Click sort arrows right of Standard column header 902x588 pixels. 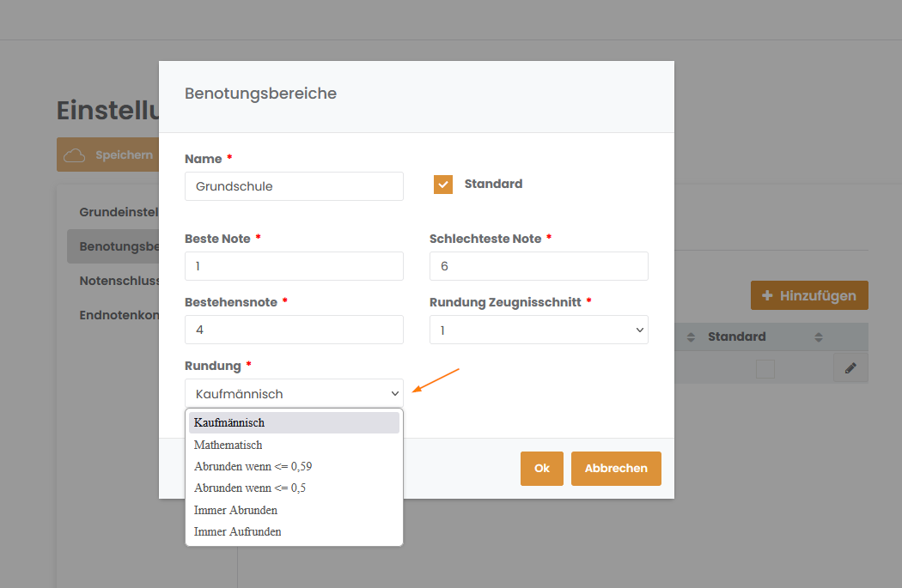(819, 337)
